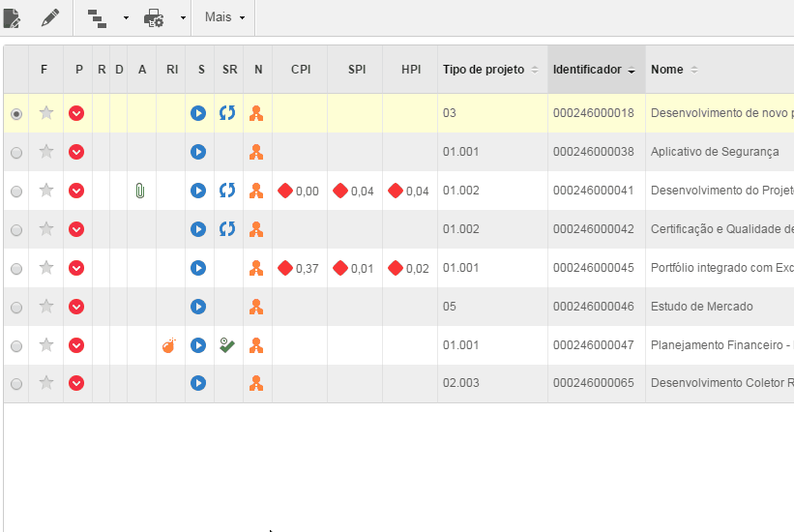Click the pencil edit icon in toolbar
The width and height of the screenshot is (794, 532).
(50, 17)
